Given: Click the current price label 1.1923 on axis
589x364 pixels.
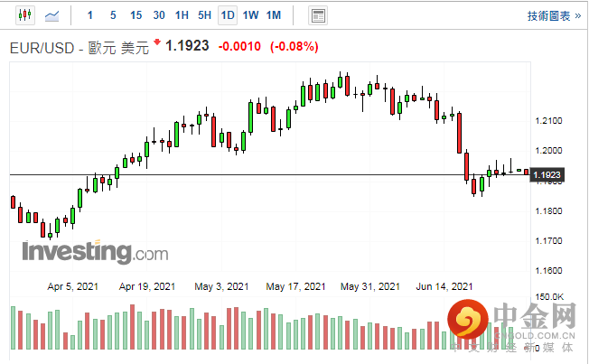Looking at the screenshot, I should click(547, 174).
